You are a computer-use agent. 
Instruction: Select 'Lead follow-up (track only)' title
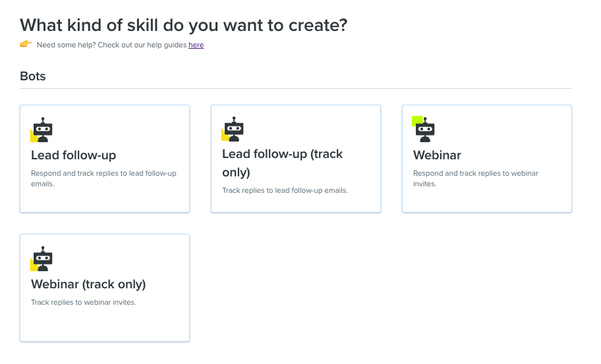click(283, 163)
